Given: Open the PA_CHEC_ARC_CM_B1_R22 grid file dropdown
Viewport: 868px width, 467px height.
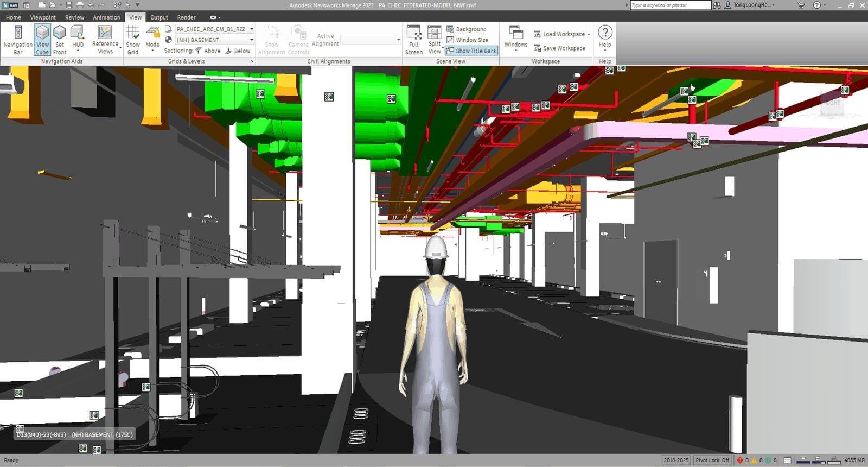Looking at the screenshot, I should (215, 29).
